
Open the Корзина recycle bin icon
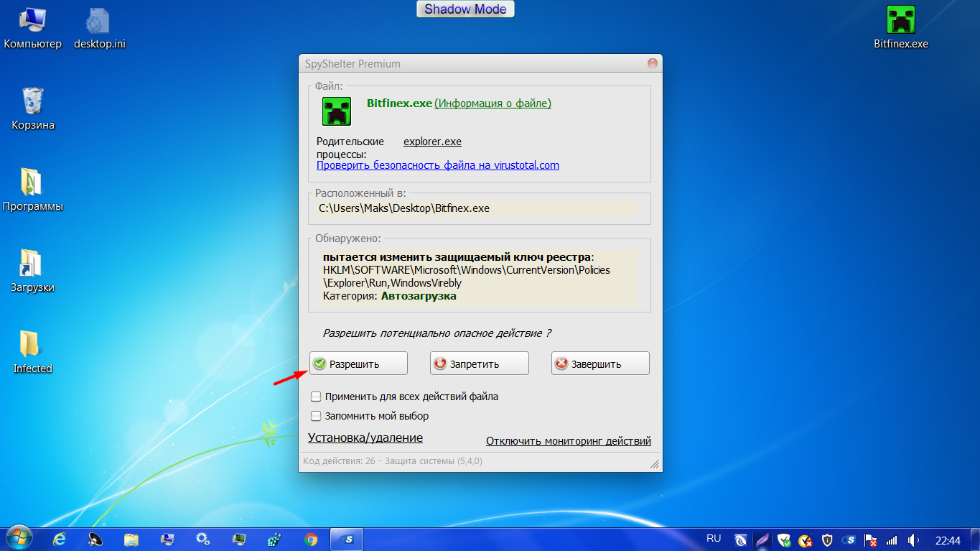33,108
